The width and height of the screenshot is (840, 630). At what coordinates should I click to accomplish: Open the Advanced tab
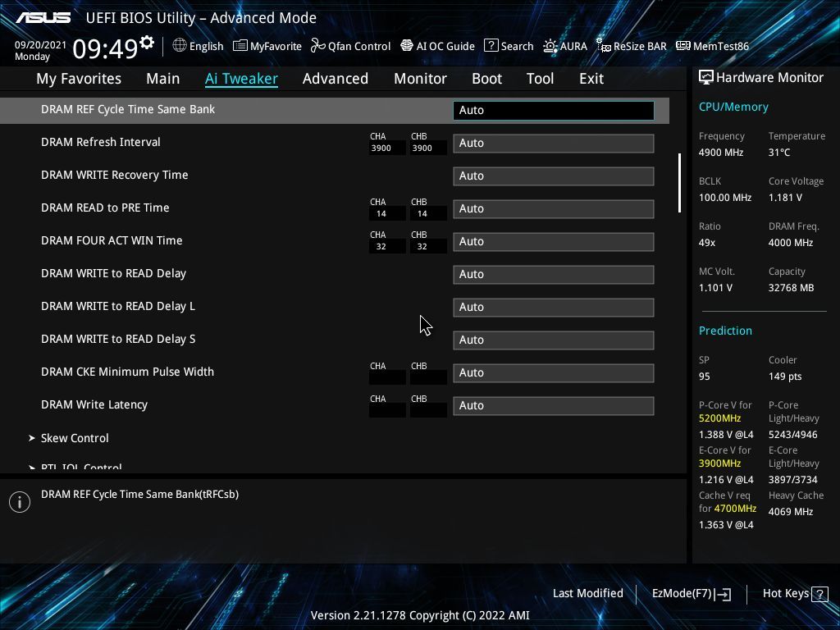tap(336, 78)
